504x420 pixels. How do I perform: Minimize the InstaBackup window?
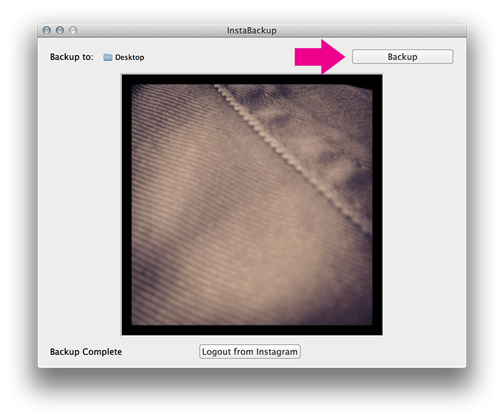[60, 30]
